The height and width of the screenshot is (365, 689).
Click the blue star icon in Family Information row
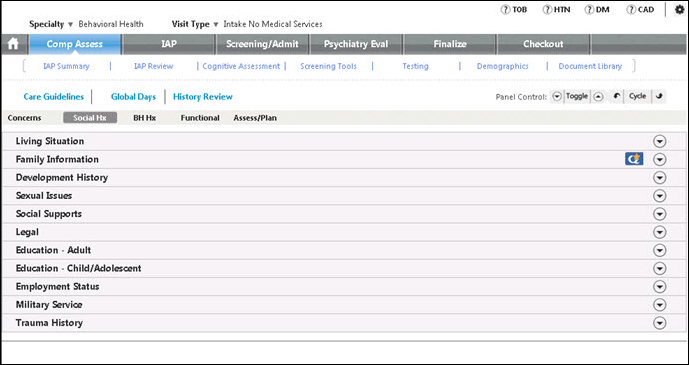634,159
